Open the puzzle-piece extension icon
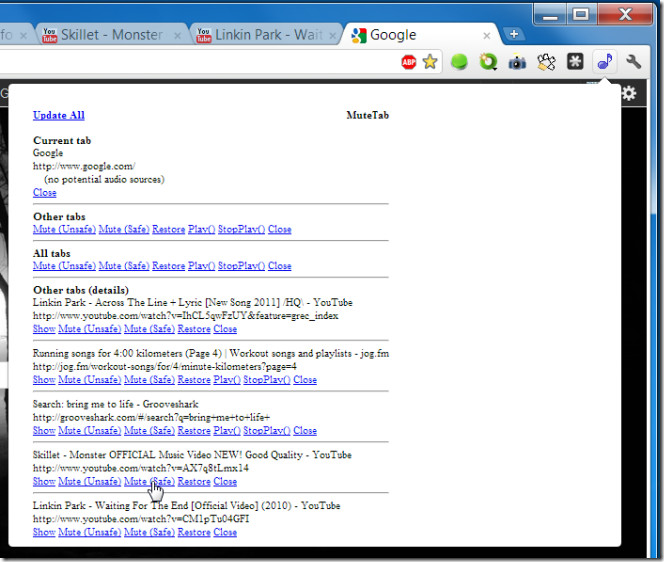Viewport: 664px width, 562px height. (546, 62)
